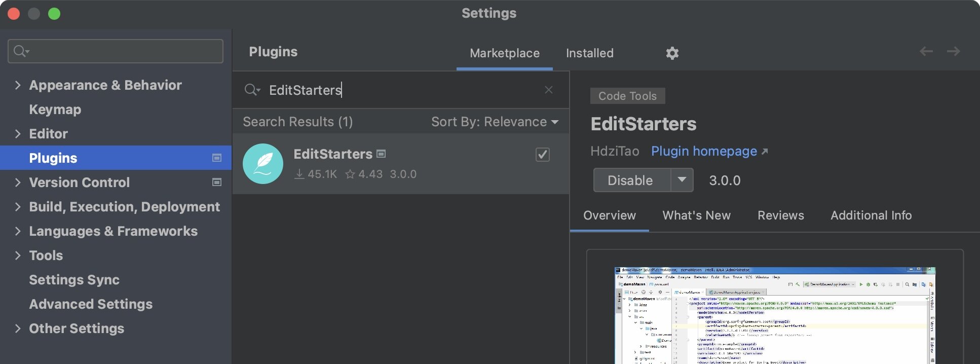The image size is (980, 364).
Task: Expand the Languages & Frameworks section
Action: click(18, 231)
